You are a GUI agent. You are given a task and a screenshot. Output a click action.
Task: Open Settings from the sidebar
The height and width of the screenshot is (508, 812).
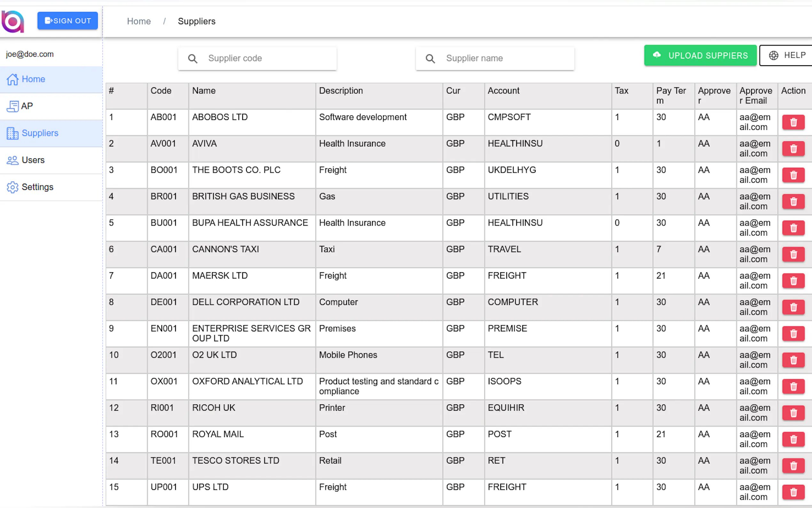(51, 187)
